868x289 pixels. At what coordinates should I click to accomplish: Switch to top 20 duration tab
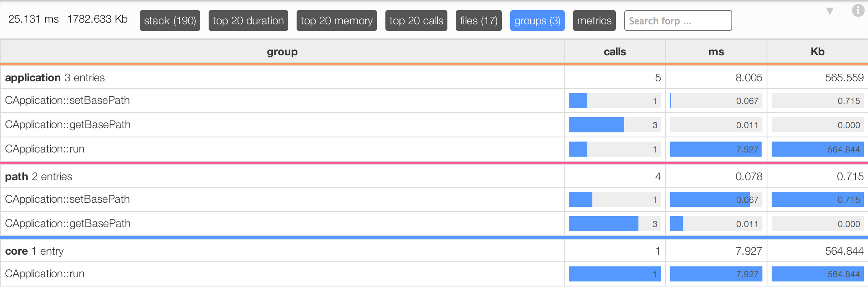(248, 21)
